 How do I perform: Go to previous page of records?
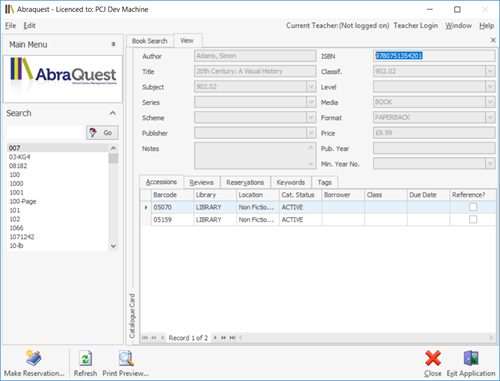[154, 338]
